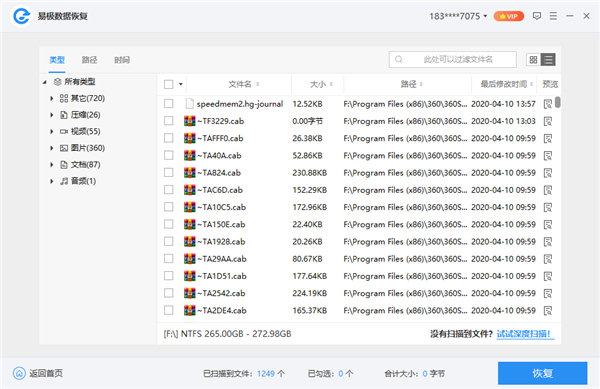
Task: Switch to the 时间 tab
Action: click(122, 60)
